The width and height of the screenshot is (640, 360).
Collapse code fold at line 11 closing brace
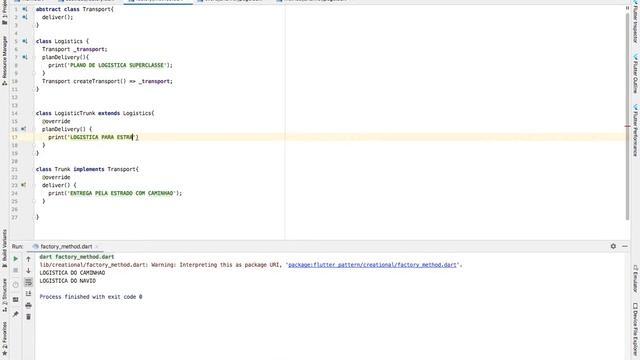click(x=35, y=89)
